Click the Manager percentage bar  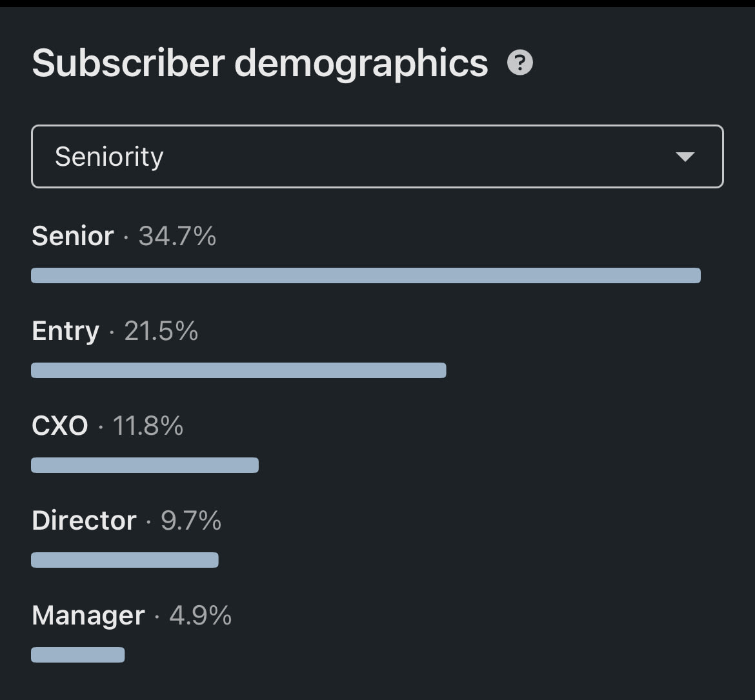[x=78, y=655]
